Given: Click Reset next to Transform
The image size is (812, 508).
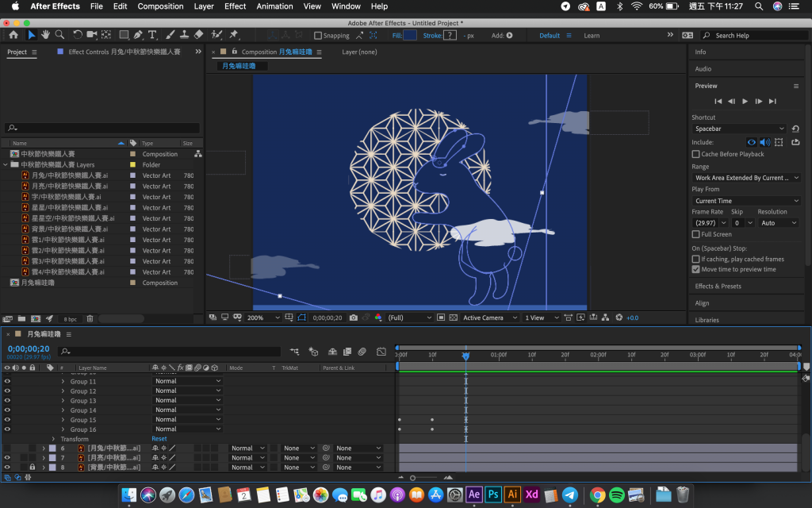Looking at the screenshot, I should [x=159, y=439].
